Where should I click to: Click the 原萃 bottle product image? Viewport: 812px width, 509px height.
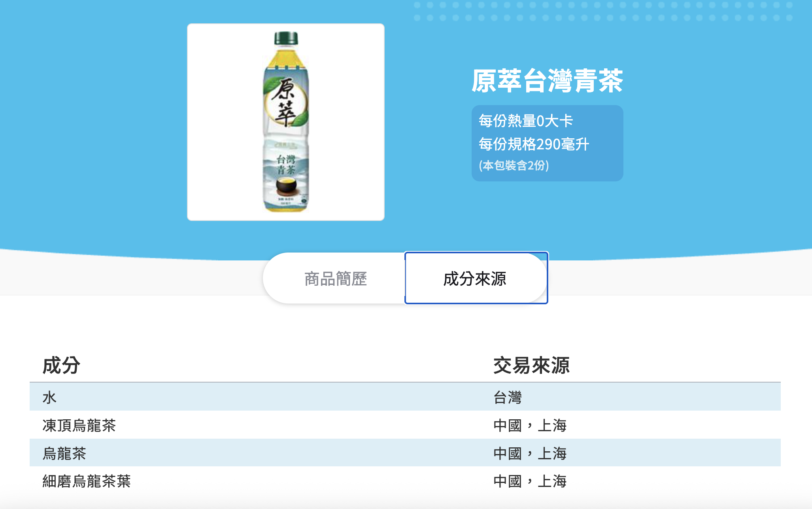286,122
